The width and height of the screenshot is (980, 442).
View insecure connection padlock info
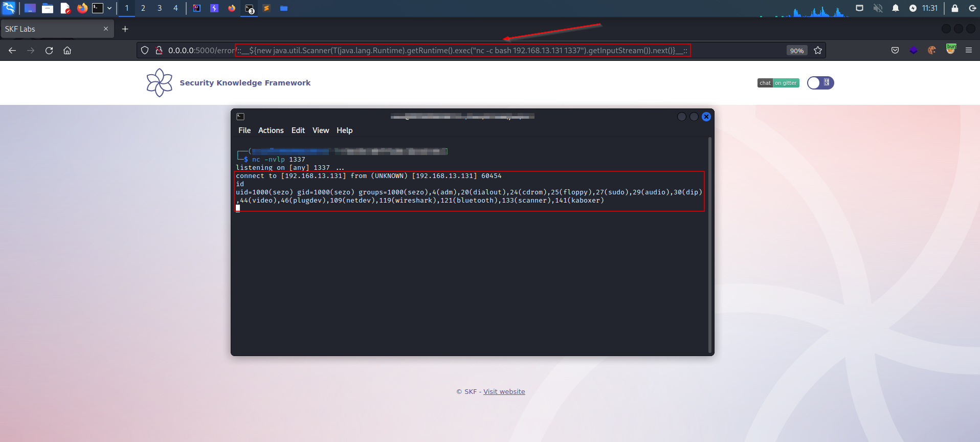click(159, 51)
